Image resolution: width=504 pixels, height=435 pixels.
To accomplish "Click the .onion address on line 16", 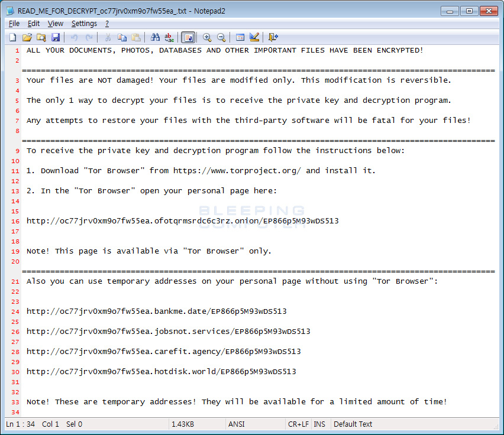I will coord(183,221).
